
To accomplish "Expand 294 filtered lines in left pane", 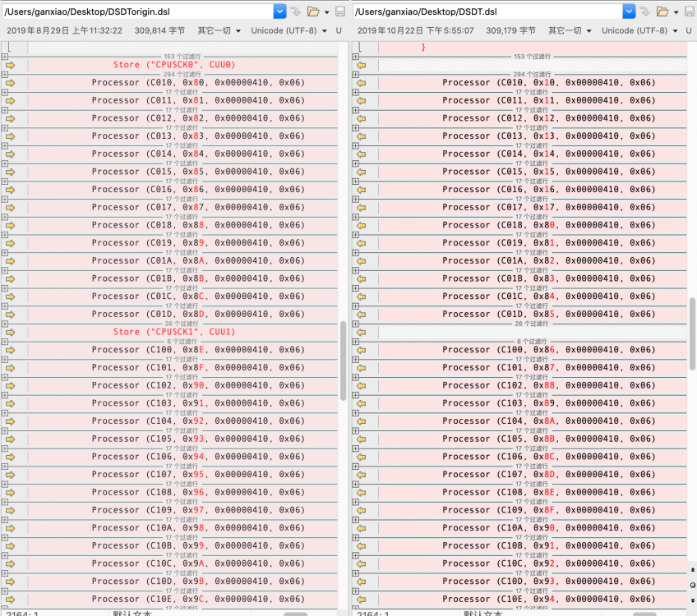I will click(5, 75).
